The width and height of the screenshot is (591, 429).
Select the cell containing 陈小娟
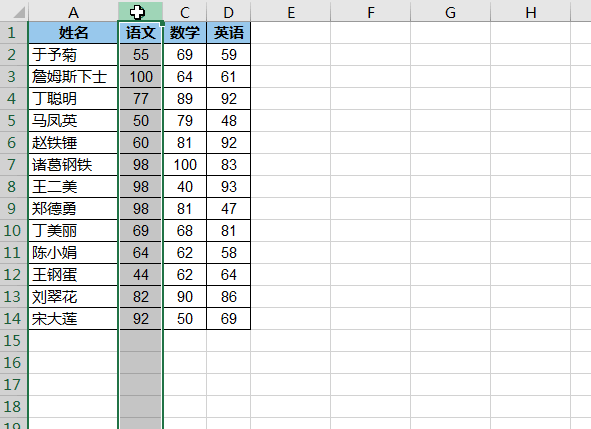(73, 253)
